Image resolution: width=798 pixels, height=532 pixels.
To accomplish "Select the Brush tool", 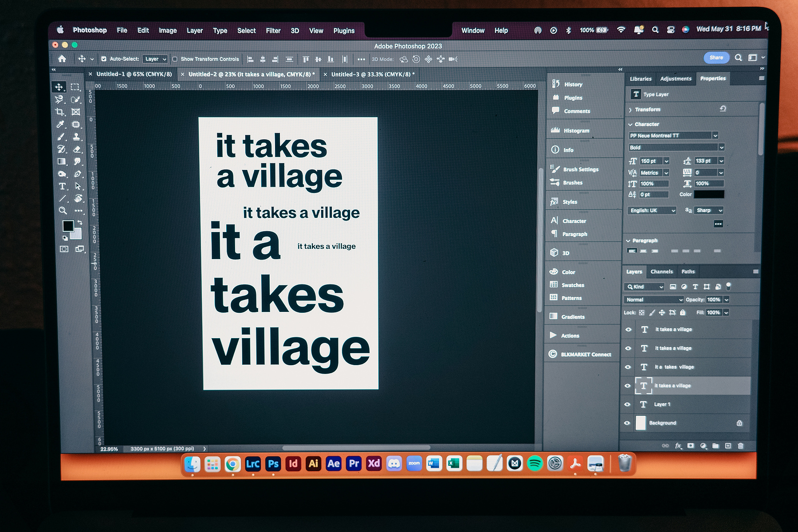I will coord(61,137).
